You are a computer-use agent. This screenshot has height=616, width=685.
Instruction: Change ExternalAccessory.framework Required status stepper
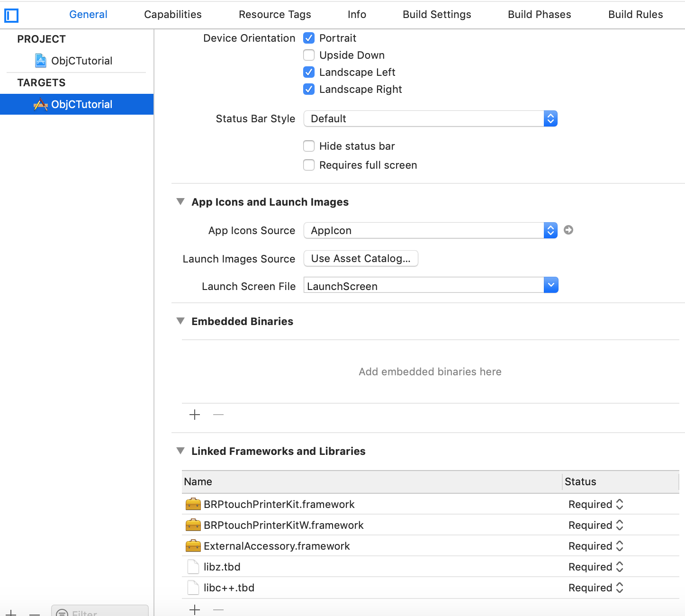619,546
